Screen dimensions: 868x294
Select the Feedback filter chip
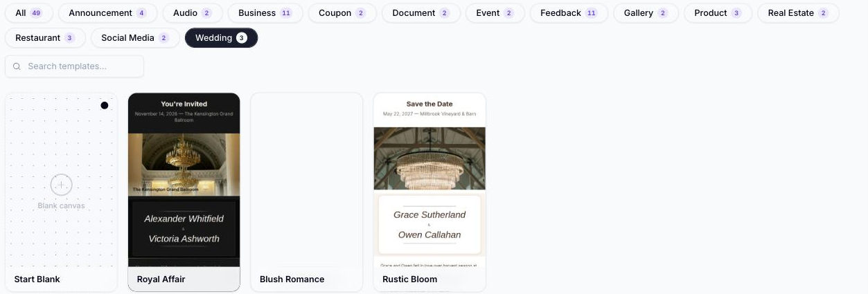pos(569,13)
